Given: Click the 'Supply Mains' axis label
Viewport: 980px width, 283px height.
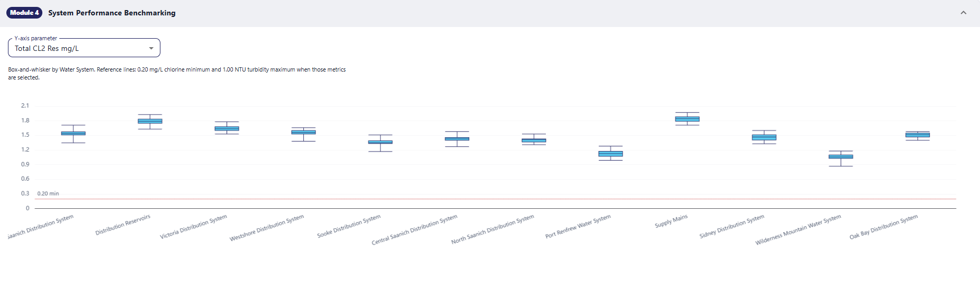Looking at the screenshot, I should [671, 221].
